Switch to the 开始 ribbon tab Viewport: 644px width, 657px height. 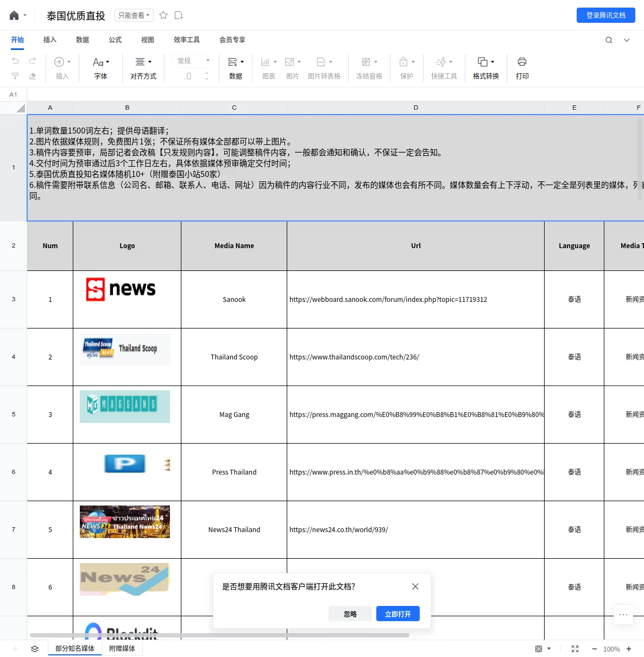point(17,40)
